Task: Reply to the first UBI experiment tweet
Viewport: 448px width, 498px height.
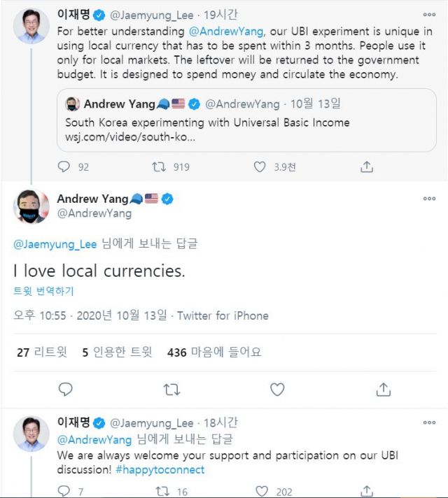Action: pyautogui.click(x=64, y=167)
